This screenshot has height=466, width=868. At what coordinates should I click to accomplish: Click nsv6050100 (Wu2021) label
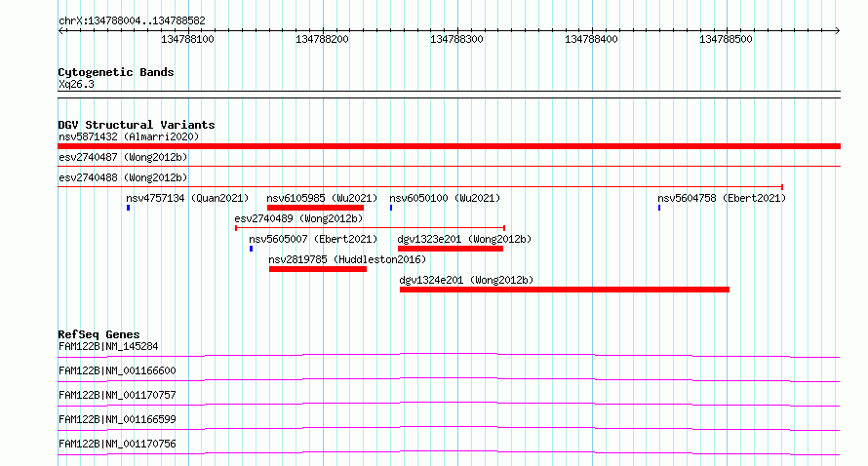445,198
